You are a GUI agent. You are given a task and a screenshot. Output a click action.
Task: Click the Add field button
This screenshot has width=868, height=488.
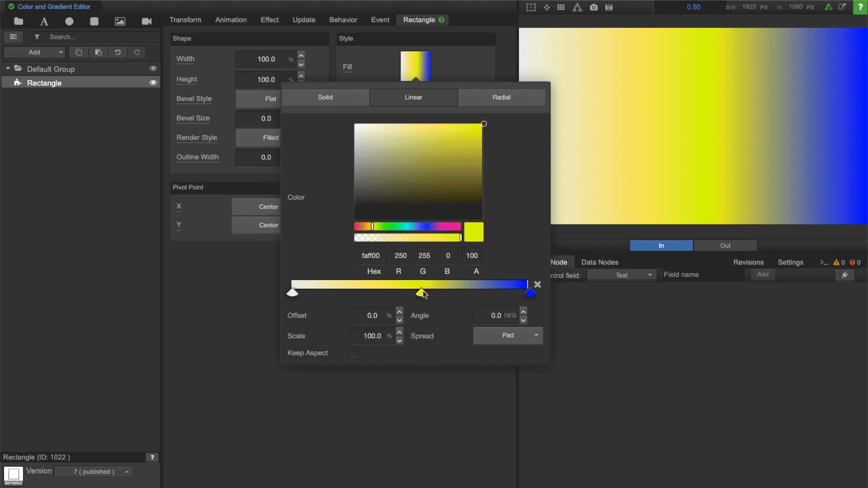pyautogui.click(x=763, y=274)
